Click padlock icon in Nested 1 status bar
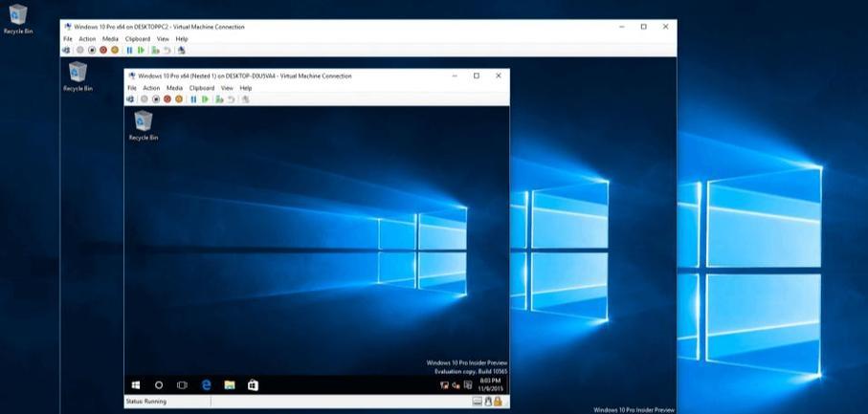The width and height of the screenshot is (868, 414). click(x=498, y=402)
